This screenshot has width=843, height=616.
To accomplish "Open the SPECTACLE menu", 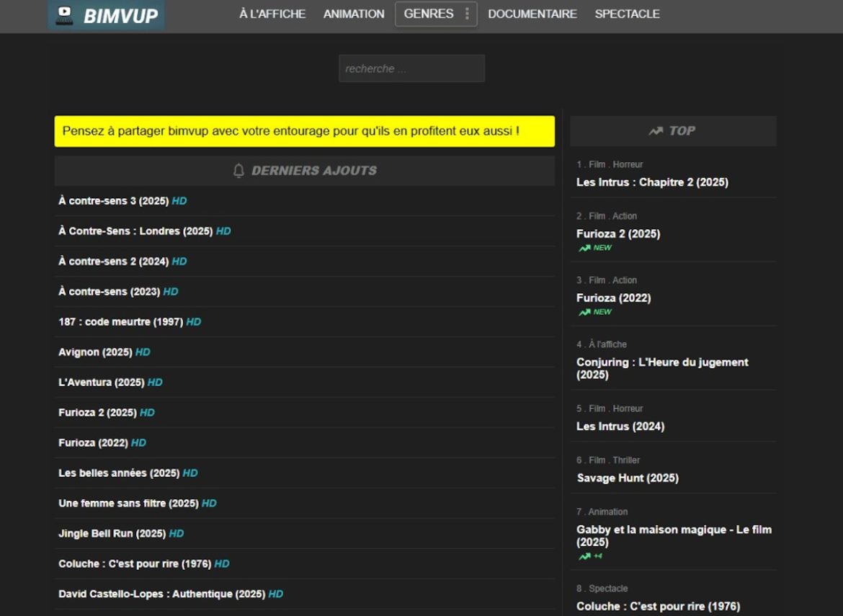I will [627, 14].
